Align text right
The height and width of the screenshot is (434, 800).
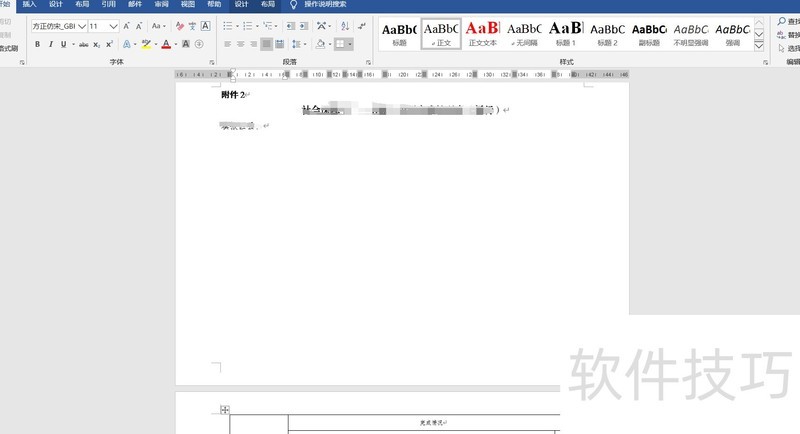[x=254, y=44]
